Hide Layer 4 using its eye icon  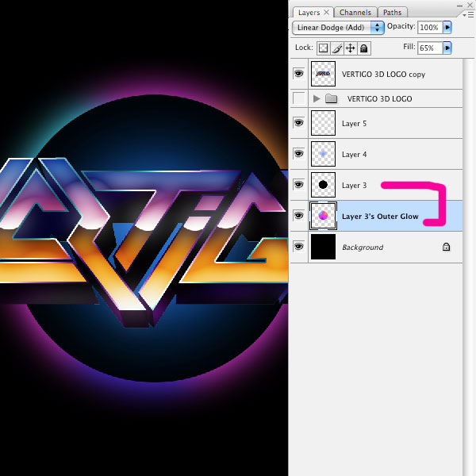tap(299, 154)
